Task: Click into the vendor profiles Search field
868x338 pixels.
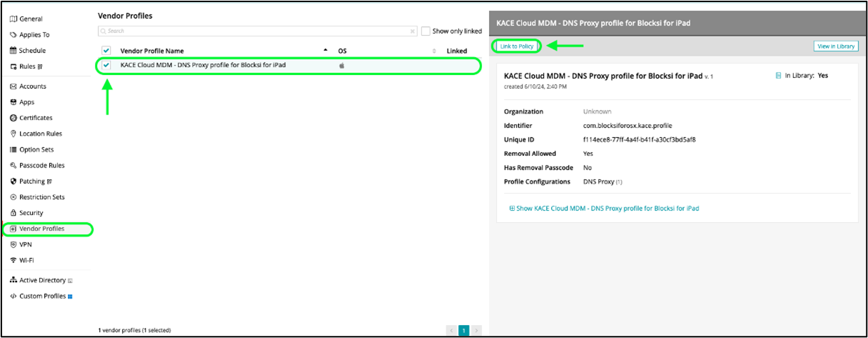Action: pos(258,31)
